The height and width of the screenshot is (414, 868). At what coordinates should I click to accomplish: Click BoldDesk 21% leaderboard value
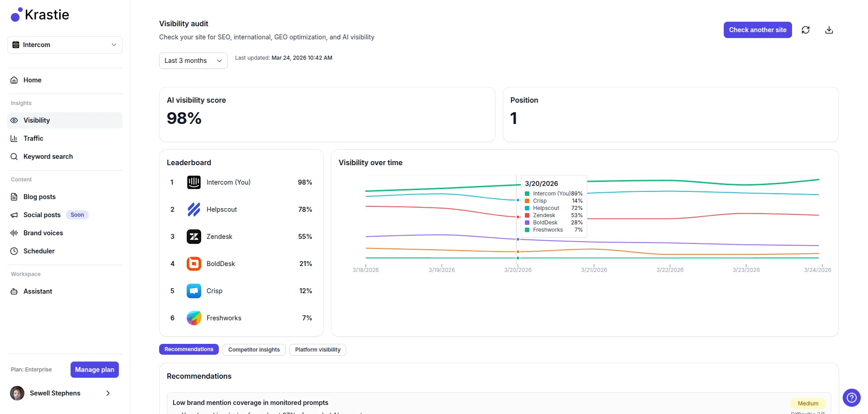pos(306,264)
